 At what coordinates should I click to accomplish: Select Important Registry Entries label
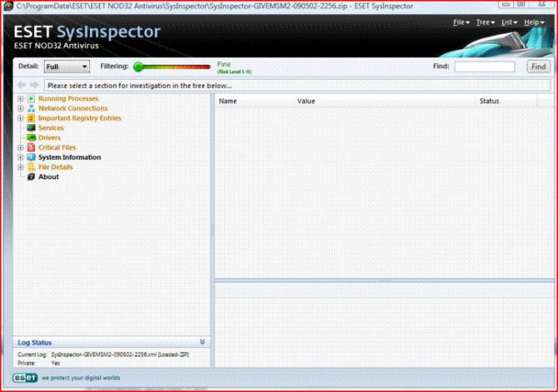coord(80,118)
